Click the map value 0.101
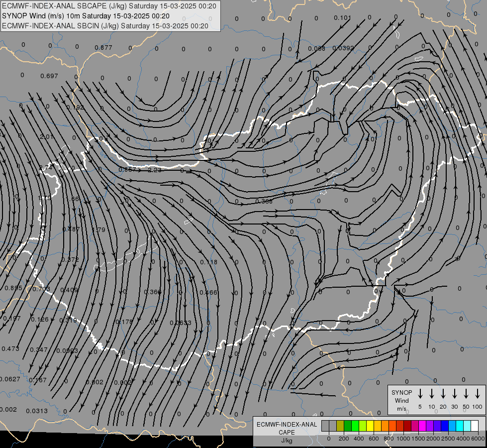 click(x=342, y=18)
